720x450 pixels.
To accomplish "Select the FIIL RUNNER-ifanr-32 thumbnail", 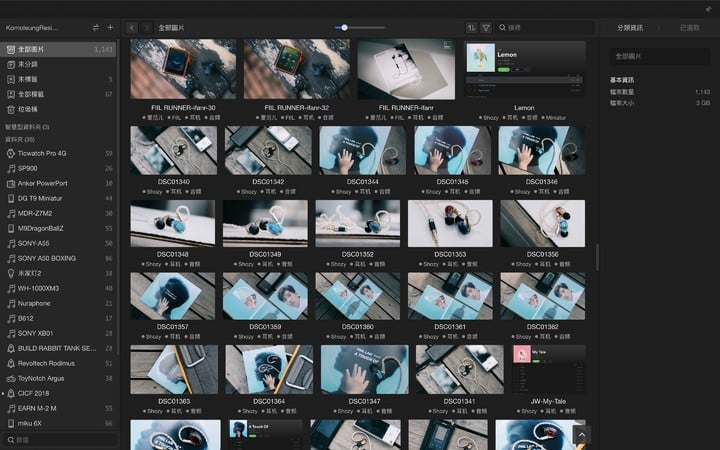I will [297, 69].
